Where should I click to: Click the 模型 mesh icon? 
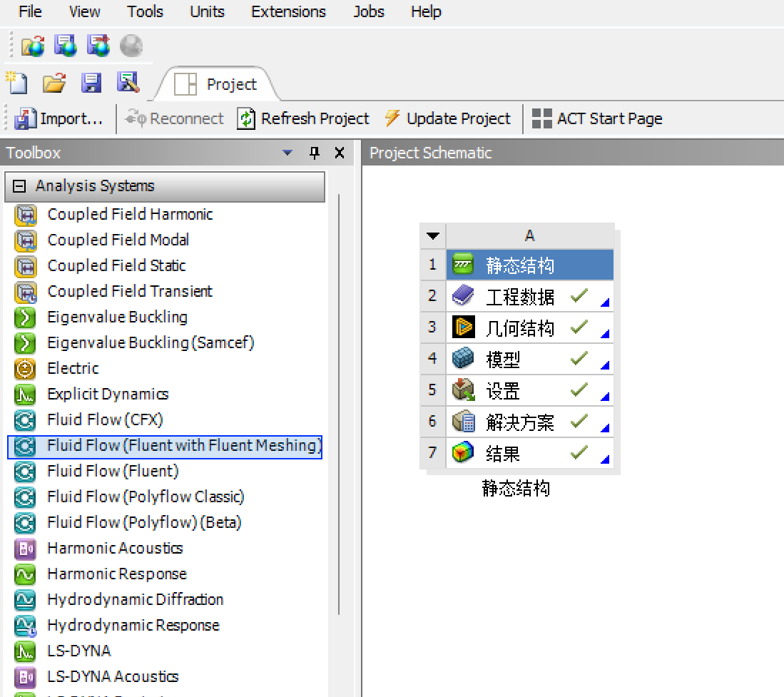(463, 358)
